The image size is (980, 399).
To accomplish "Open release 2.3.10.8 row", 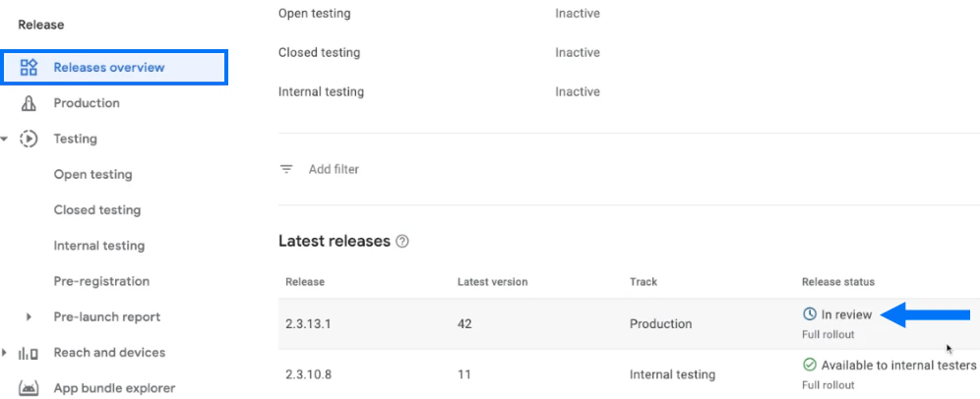I will tap(310, 374).
